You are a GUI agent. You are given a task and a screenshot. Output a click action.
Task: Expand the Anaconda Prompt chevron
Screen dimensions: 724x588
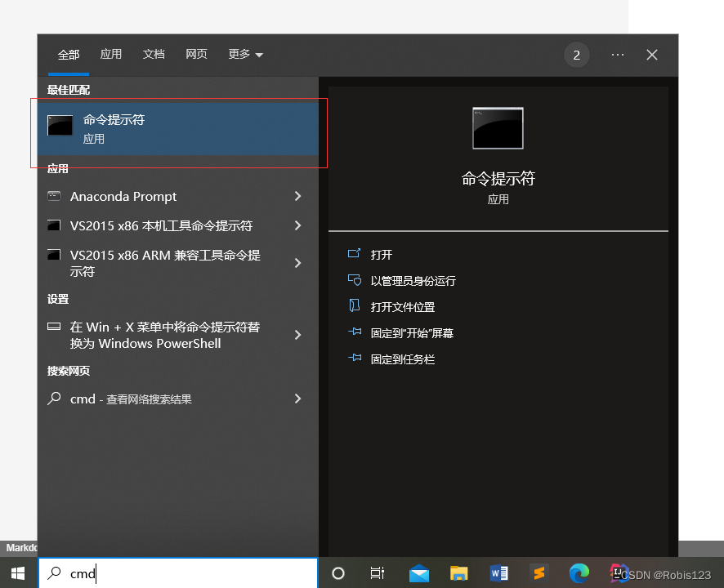point(297,197)
